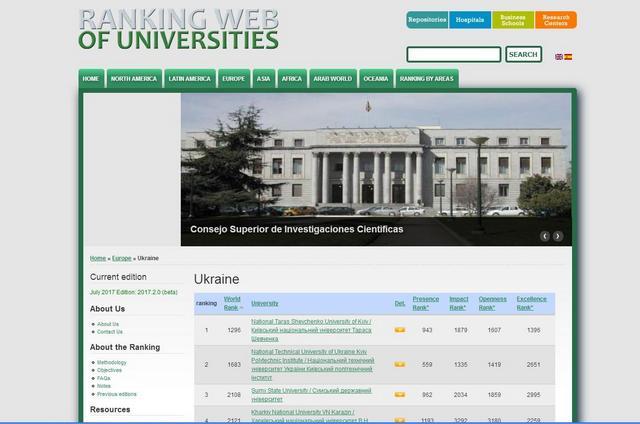The width and height of the screenshot is (640, 424).
Task: Open the Hospitals ranking button
Action: (470, 20)
